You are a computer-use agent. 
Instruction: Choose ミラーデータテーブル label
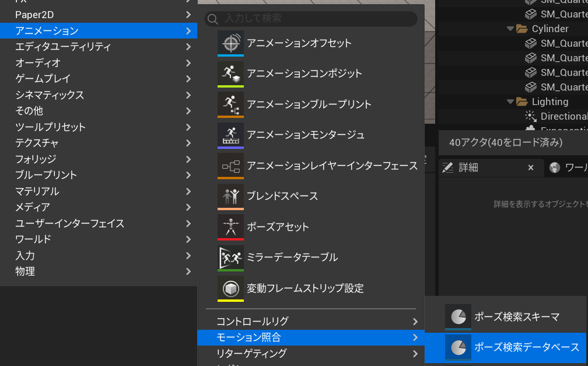coord(292,257)
